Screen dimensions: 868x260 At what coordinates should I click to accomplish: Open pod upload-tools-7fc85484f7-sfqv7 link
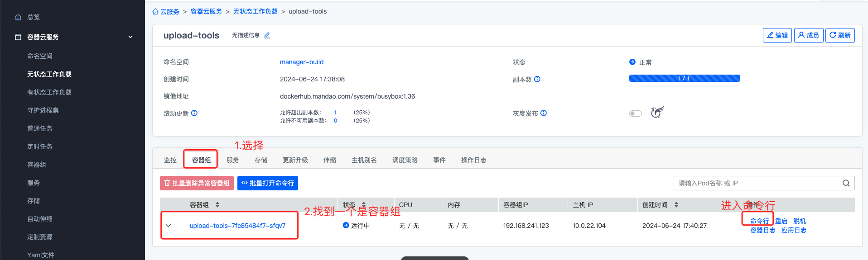click(x=238, y=226)
